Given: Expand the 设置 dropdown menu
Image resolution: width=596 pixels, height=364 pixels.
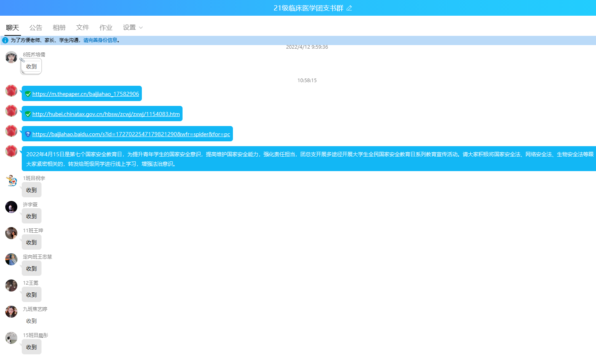Looking at the screenshot, I should coord(133,27).
